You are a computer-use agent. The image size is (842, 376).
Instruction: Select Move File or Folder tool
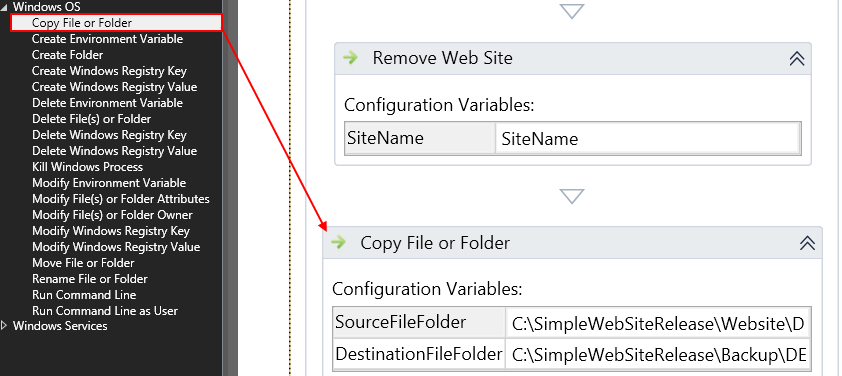[83, 263]
